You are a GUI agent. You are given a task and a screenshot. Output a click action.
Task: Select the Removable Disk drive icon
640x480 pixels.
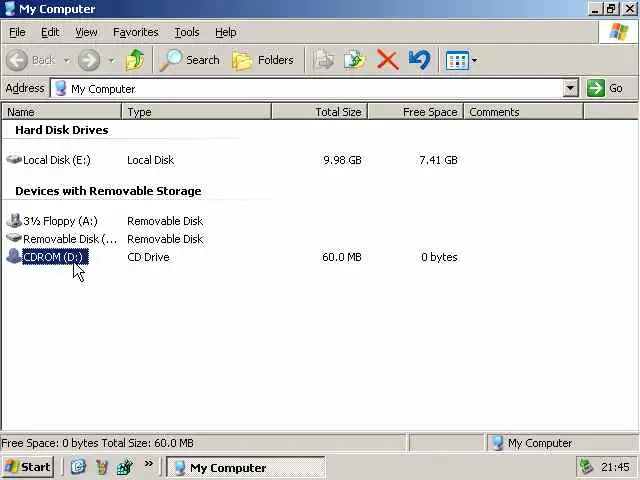point(14,238)
